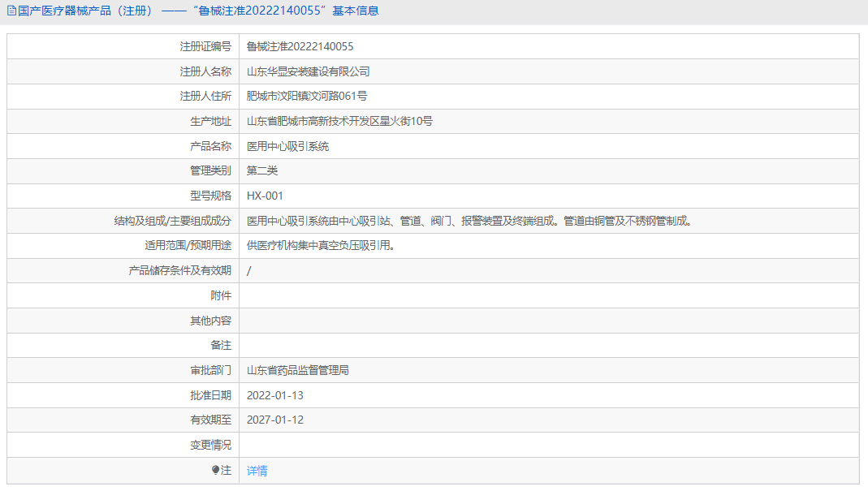Click the 生产地址 label

coord(210,121)
